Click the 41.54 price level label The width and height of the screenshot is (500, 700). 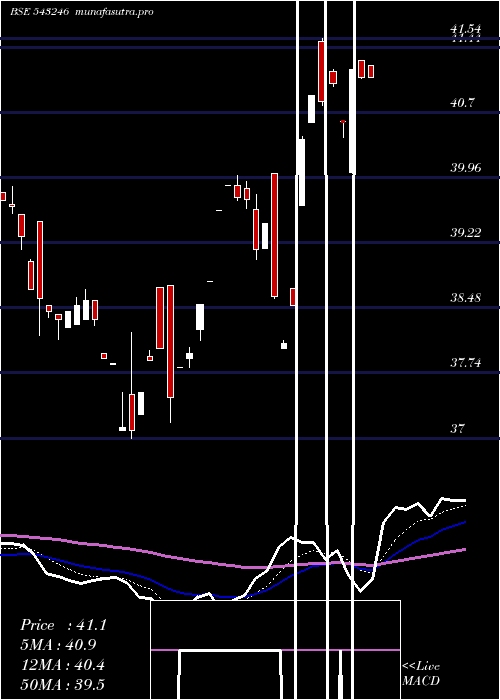click(x=466, y=29)
